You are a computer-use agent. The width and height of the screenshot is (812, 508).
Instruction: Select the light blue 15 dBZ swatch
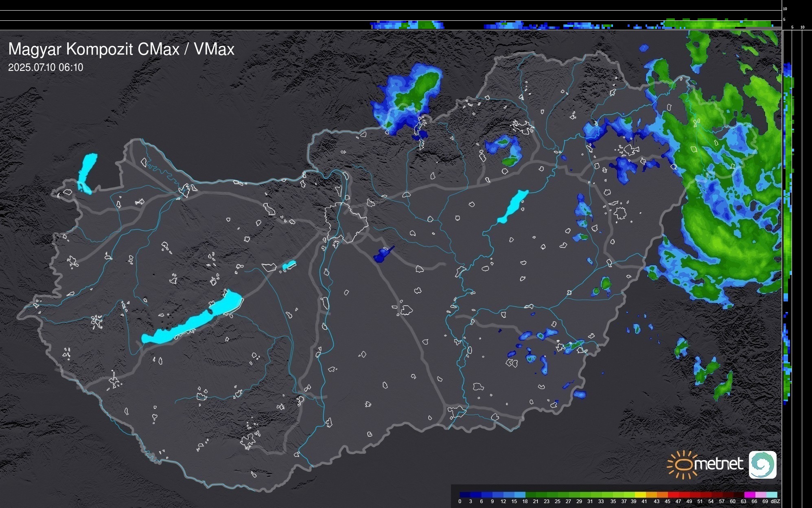[x=520, y=495]
